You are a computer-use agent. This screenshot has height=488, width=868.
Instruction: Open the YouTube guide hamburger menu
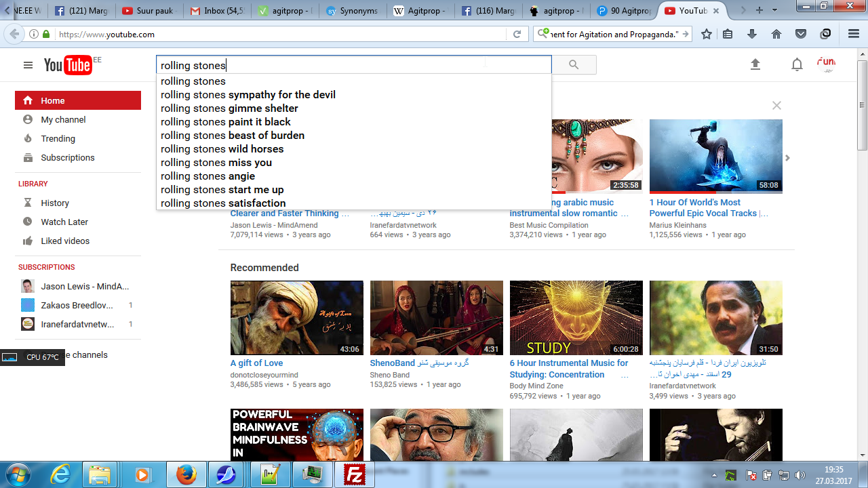point(28,65)
